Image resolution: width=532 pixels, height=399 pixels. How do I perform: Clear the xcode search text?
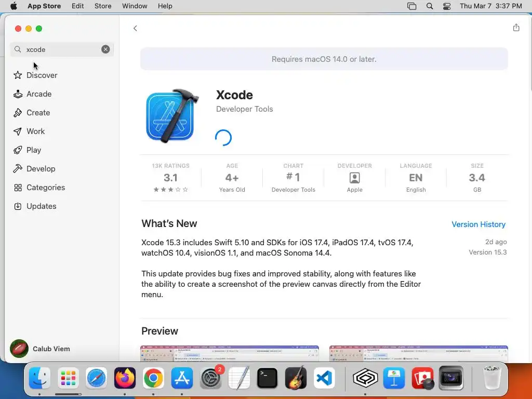105,49
